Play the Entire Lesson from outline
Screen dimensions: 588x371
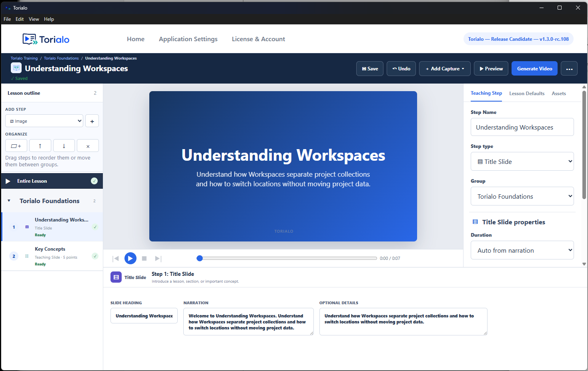(x=8, y=181)
